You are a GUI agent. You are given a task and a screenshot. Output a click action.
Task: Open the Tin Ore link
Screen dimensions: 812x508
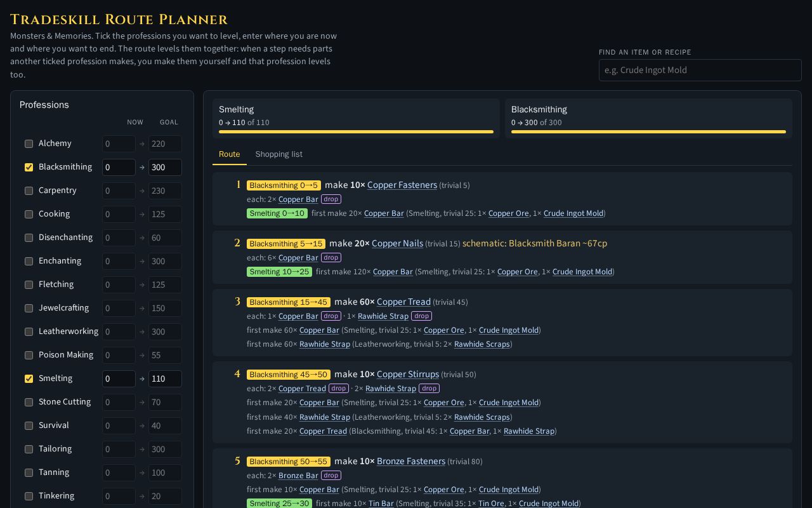(x=491, y=504)
